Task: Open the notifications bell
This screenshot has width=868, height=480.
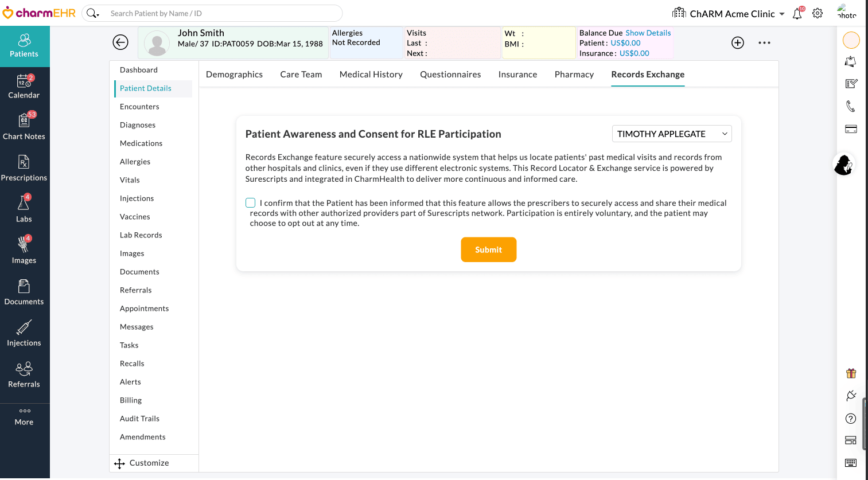Action: click(x=797, y=14)
